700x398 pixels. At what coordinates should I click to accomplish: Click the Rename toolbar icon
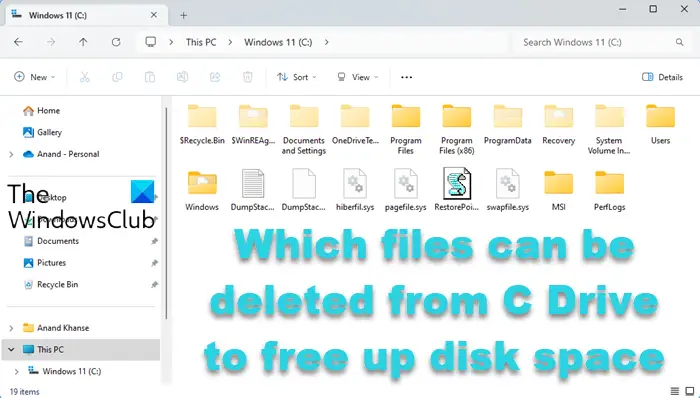[x=182, y=77]
